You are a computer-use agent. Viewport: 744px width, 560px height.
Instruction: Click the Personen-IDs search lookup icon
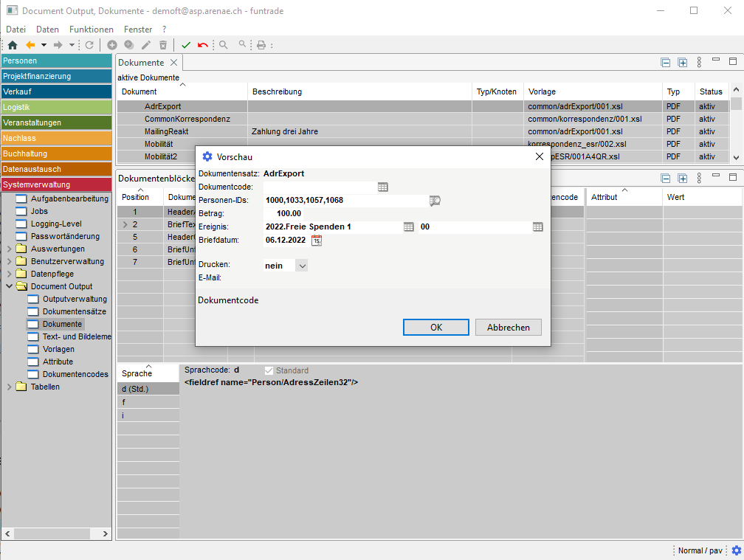pos(435,200)
